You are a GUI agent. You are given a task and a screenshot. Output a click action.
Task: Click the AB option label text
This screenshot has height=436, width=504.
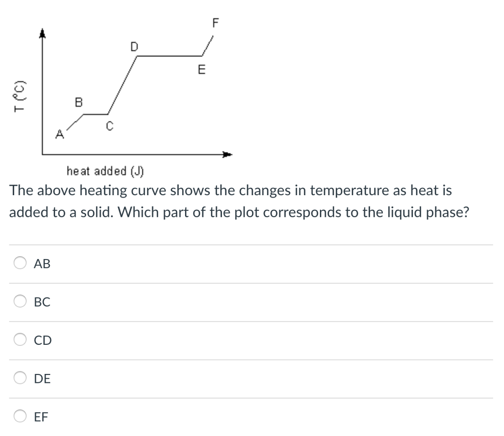click(41, 264)
